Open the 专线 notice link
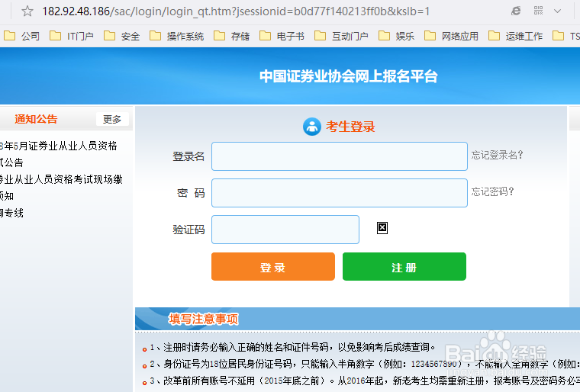580x392 pixels. pos(11,213)
